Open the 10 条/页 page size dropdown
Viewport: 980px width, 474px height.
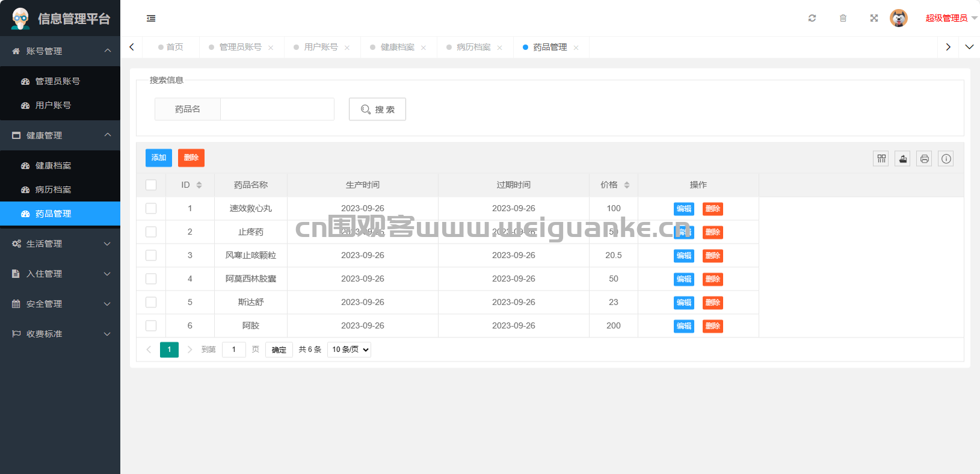pyautogui.click(x=349, y=349)
